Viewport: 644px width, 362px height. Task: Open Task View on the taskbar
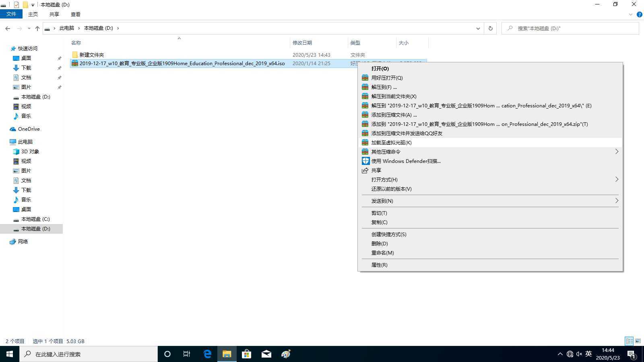[x=187, y=354]
